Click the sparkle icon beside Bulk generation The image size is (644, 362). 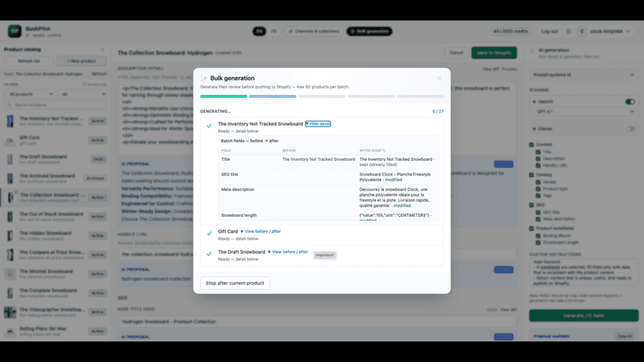point(204,78)
